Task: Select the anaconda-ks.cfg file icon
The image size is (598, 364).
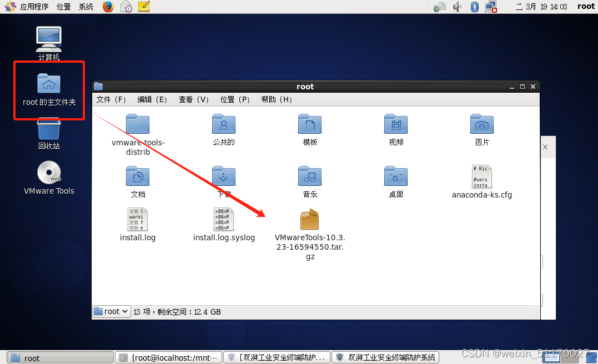Action: (482, 176)
